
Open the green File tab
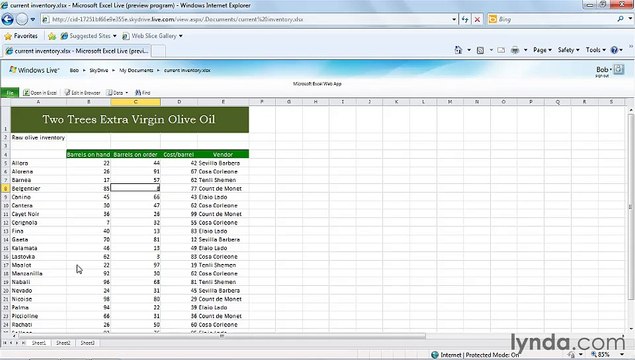[x=10, y=93]
